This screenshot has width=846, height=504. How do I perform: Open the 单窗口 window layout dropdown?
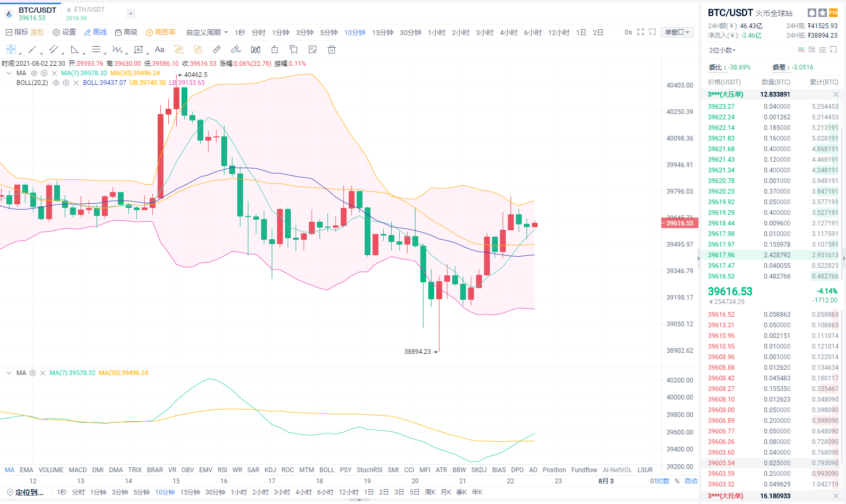tap(677, 32)
